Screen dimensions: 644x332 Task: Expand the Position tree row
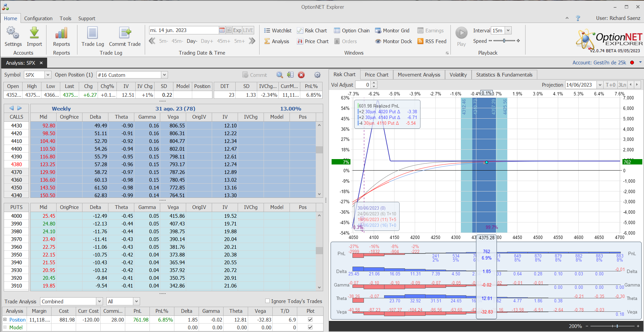(x=5, y=320)
